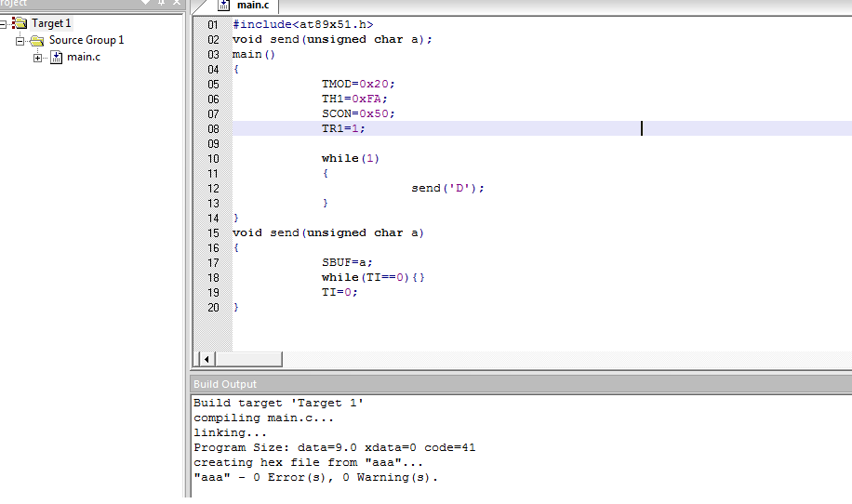Click the while(1) loop line
Screen dimensions: 852x504
[x=351, y=159]
